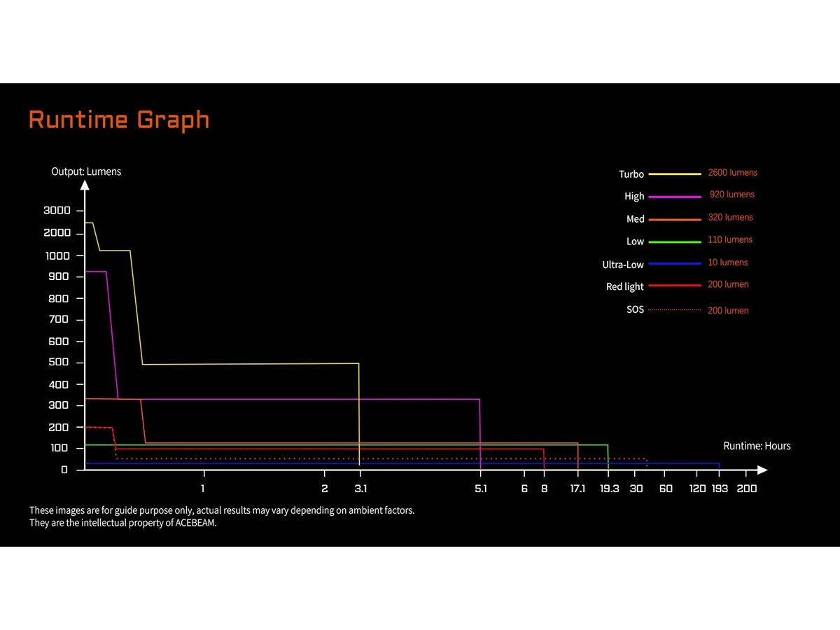Click the Runtime Graph title

[119, 120]
